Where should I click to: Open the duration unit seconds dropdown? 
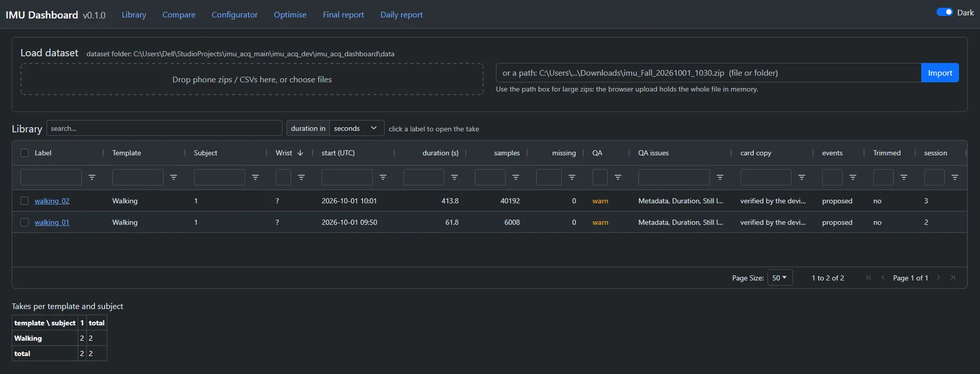coord(357,128)
